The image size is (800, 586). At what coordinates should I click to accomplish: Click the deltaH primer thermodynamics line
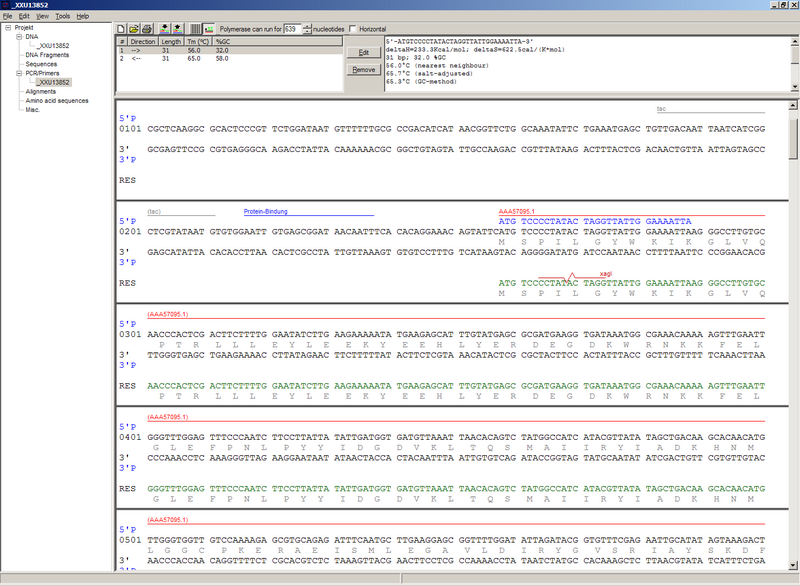[475, 49]
